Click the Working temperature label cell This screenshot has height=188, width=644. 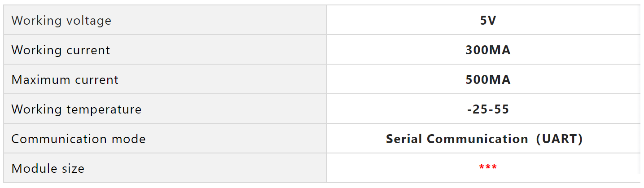(x=165, y=109)
